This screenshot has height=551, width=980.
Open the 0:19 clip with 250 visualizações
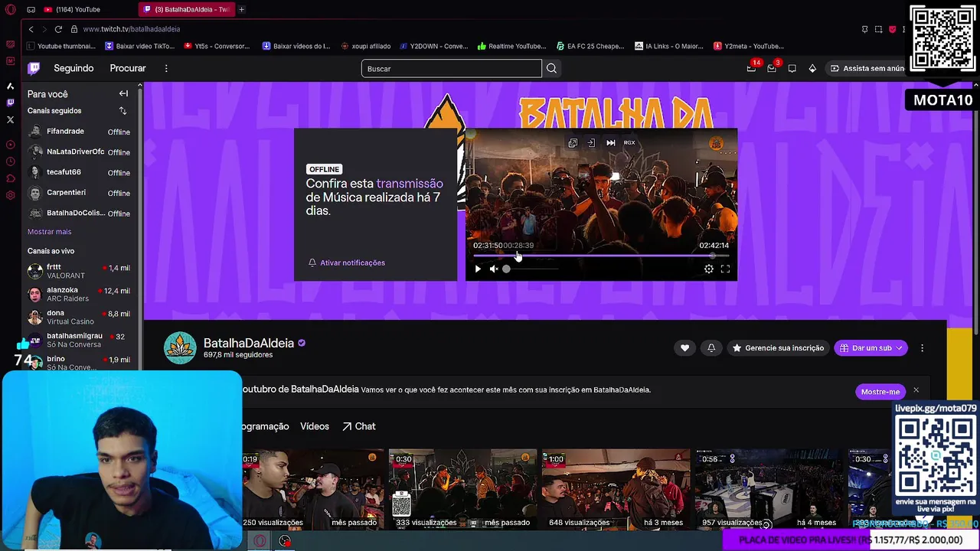click(313, 489)
